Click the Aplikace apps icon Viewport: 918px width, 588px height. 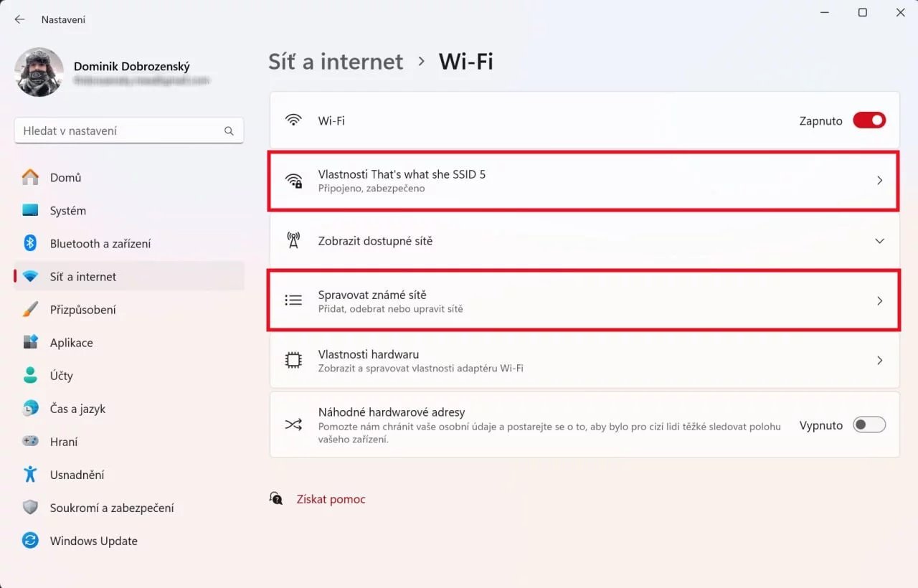(x=29, y=342)
